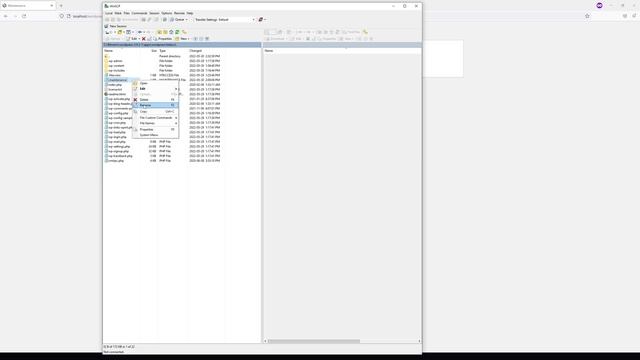640x360 pixels.
Task: Select the wp-config.php file
Action: click(118, 113)
